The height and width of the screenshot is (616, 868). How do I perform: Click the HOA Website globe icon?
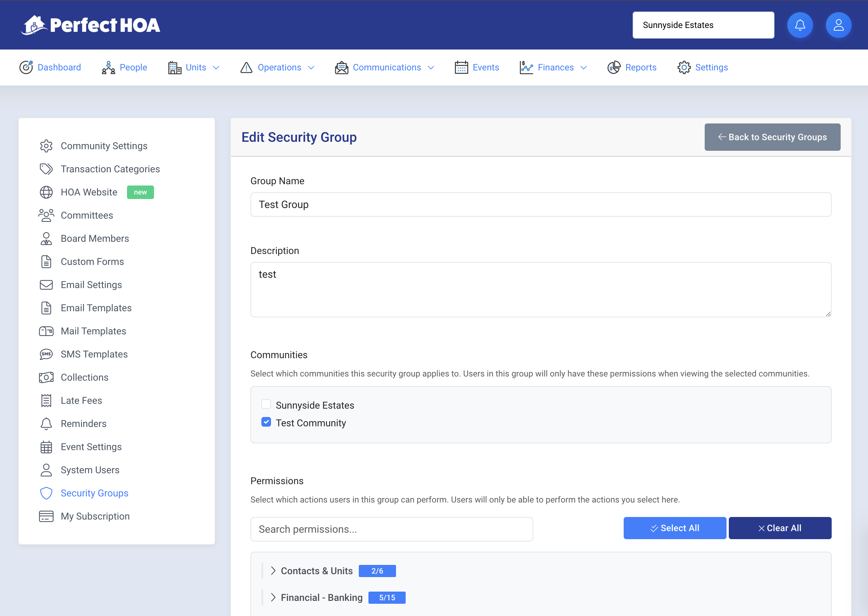46,192
